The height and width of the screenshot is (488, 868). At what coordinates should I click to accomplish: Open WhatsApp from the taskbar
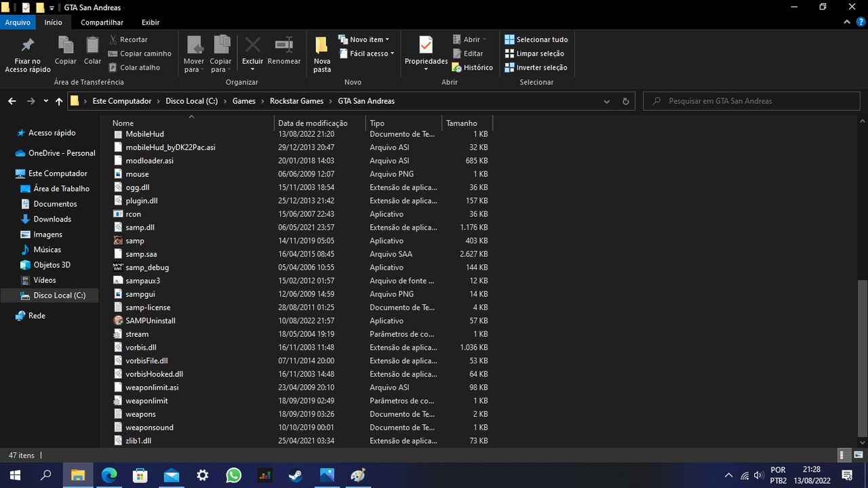[234, 475]
